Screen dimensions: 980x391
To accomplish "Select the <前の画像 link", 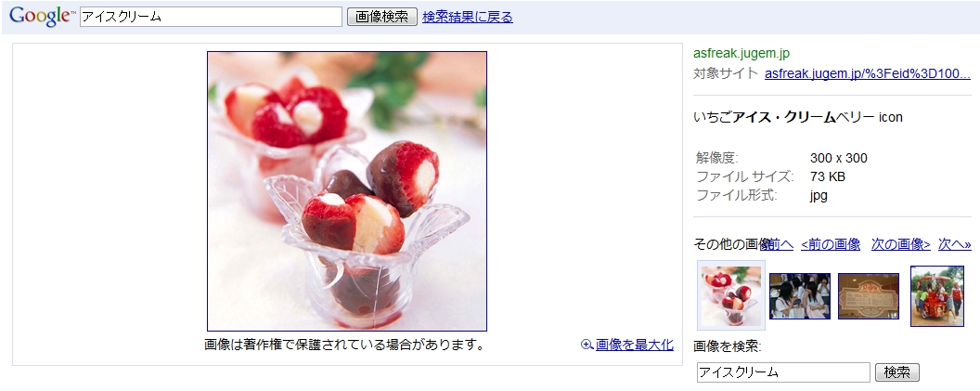I will [831, 244].
